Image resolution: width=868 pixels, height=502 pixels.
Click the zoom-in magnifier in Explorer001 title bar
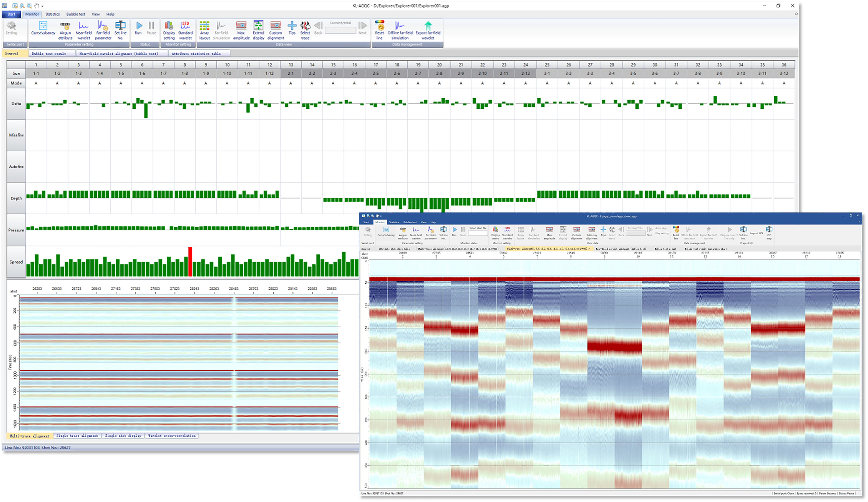(22, 6)
